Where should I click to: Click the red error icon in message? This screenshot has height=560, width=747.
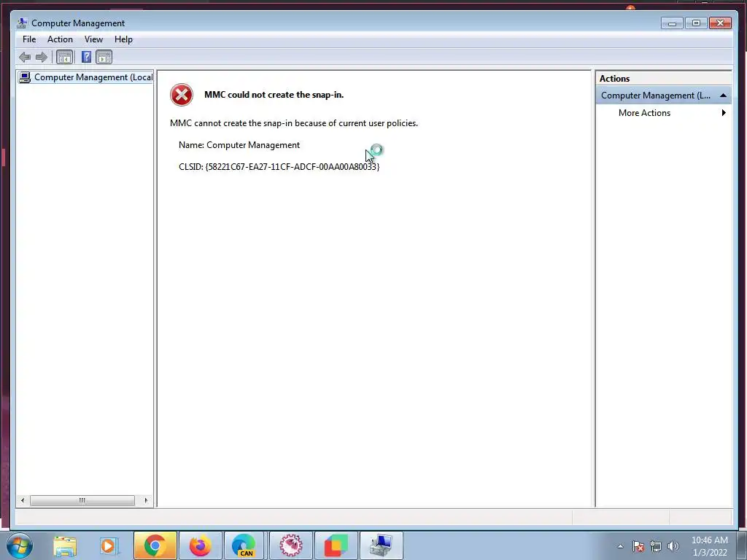click(182, 95)
